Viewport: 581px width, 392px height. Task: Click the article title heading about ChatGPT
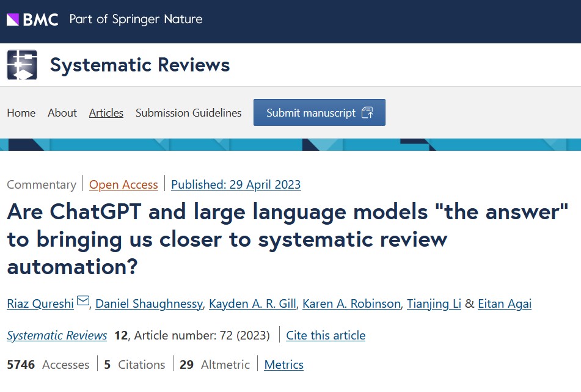pos(288,239)
